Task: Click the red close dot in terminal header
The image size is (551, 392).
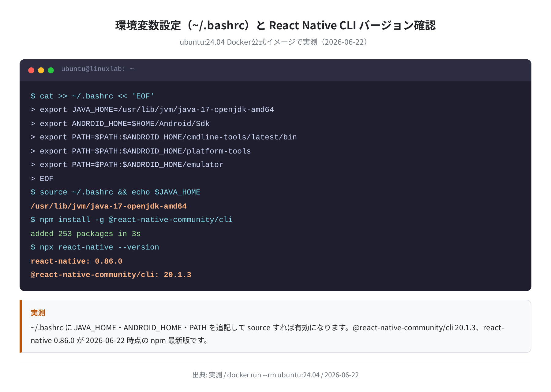Action: (31, 70)
